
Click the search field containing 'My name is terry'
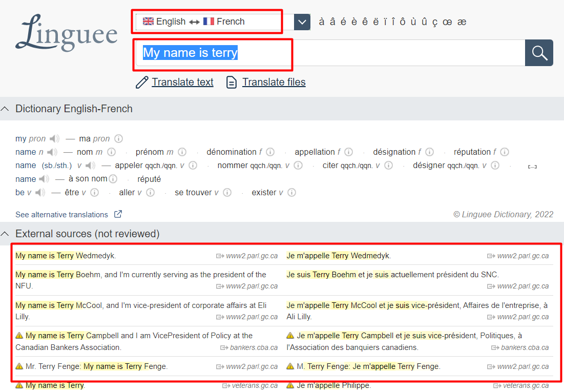tap(330, 53)
